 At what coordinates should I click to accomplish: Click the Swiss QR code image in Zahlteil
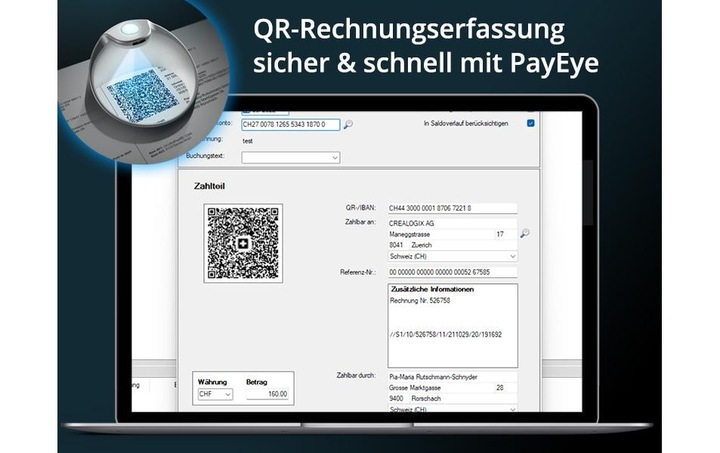pyautogui.click(x=243, y=243)
